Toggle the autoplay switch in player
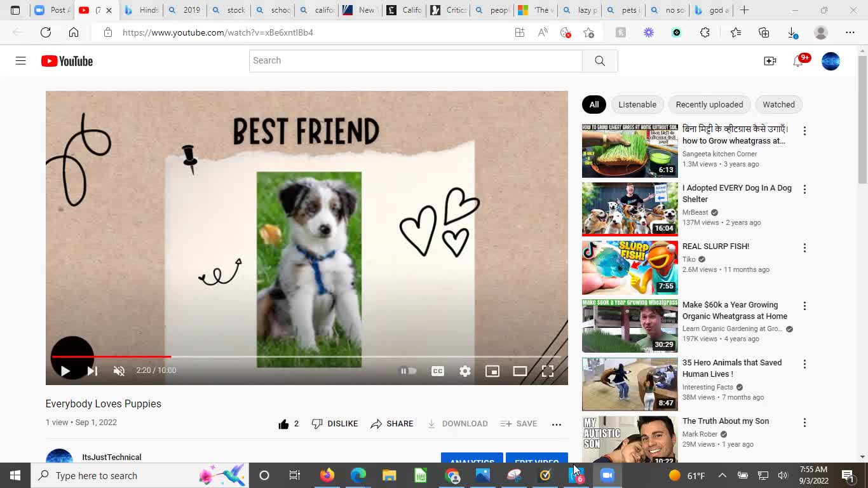868x488 pixels. [x=408, y=371]
